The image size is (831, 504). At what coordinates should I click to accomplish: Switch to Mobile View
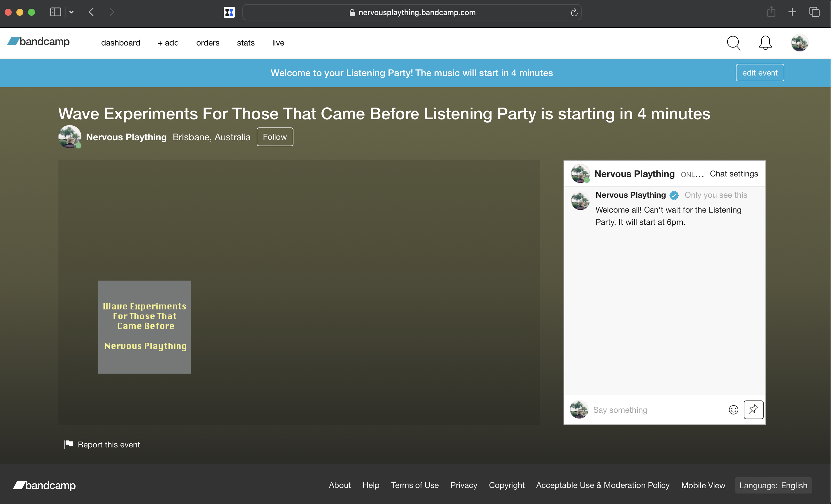point(703,485)
